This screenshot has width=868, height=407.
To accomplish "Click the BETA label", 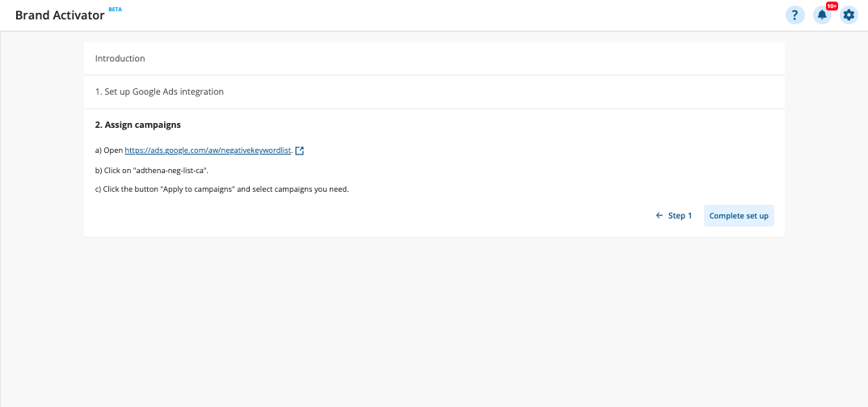I will [x=115, y=10].
